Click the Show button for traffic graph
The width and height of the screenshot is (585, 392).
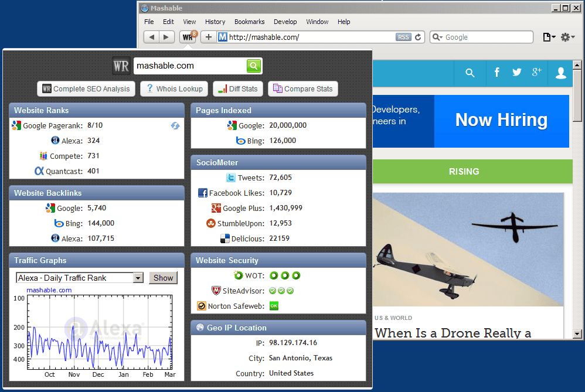[x=163, y=278]
